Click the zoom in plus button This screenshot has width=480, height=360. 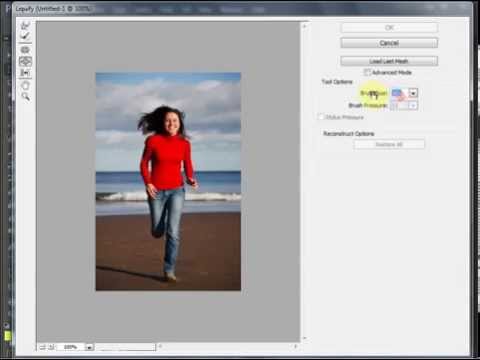pos(52,347)
